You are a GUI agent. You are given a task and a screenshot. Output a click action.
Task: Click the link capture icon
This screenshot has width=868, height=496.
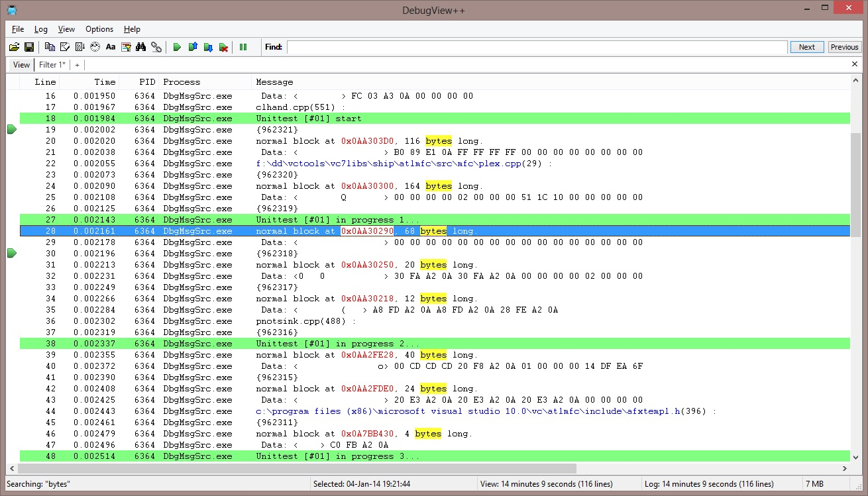[156, 46]
